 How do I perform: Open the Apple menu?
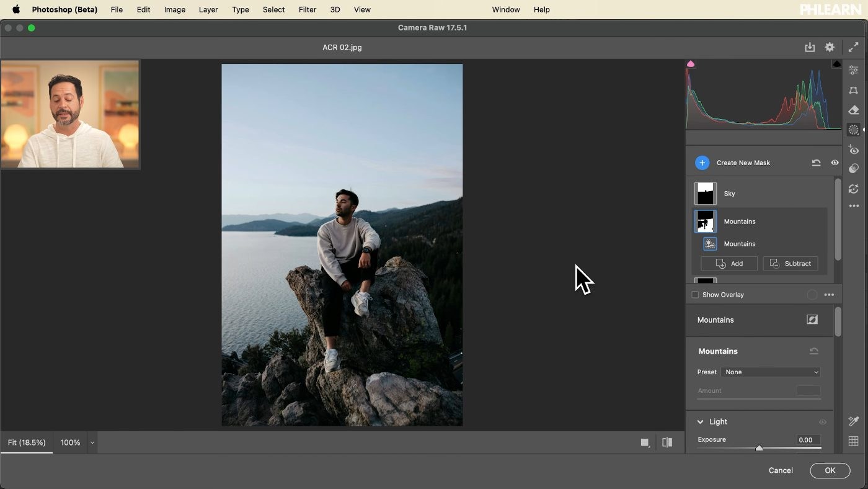16,9
